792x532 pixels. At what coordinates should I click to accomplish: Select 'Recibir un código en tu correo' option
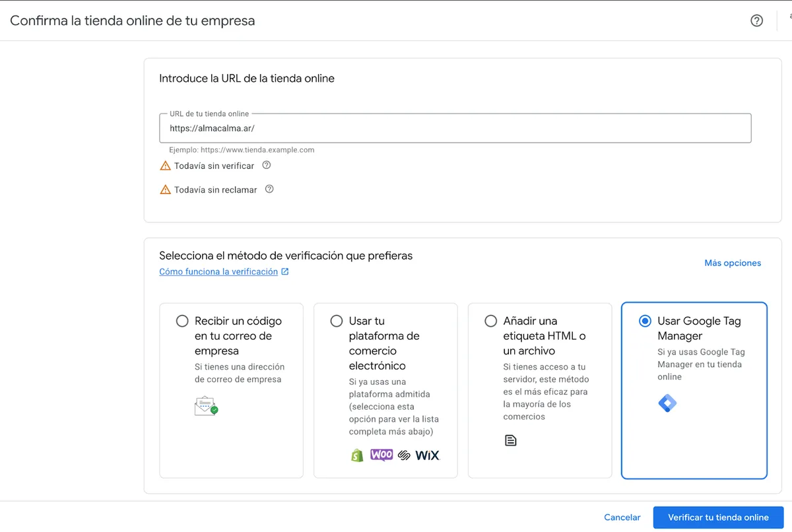[x=182, y=321]
